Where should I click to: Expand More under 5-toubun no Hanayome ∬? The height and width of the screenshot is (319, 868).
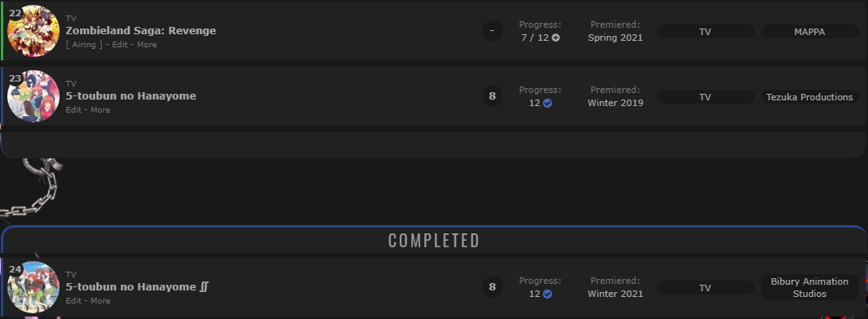pyautogui.click(x=100, y=301)
